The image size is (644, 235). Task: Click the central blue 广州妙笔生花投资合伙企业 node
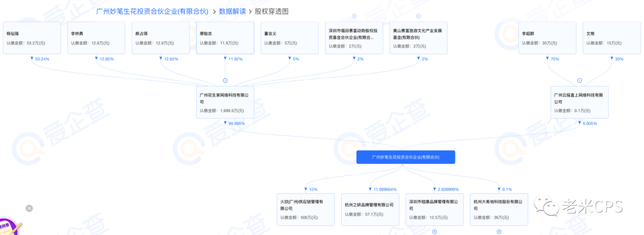[x=406, y=157]
